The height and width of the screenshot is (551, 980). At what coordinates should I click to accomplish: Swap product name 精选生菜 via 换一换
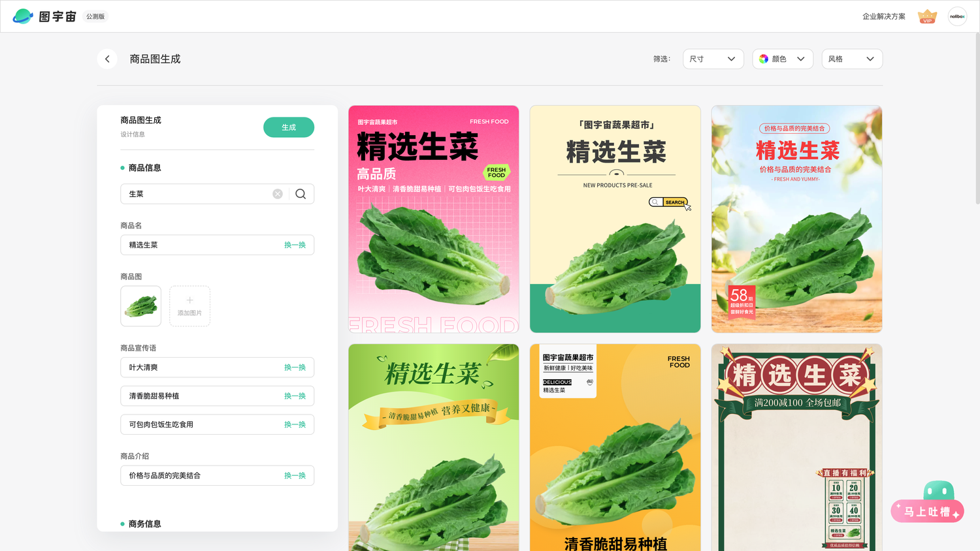tap(295, 245)
